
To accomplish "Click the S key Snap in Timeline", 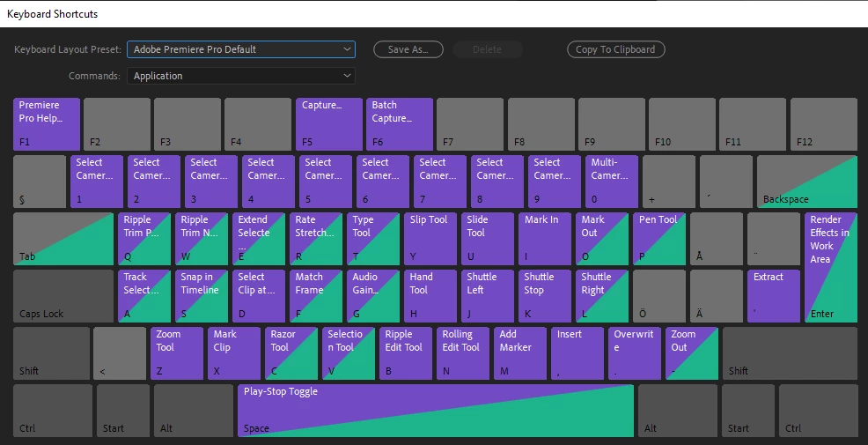I will click(x=202, y=296).
